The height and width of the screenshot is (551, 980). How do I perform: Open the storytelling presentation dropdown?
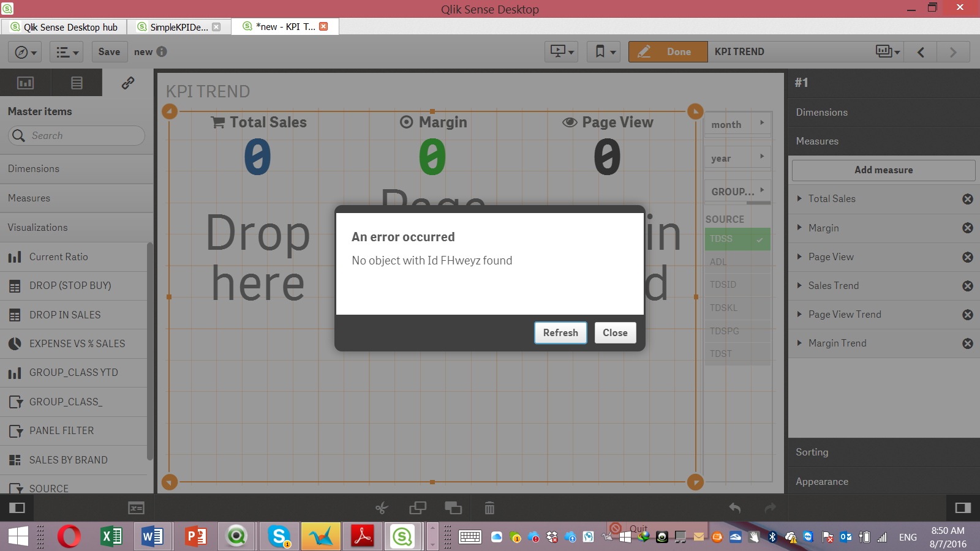click(561, 52)
